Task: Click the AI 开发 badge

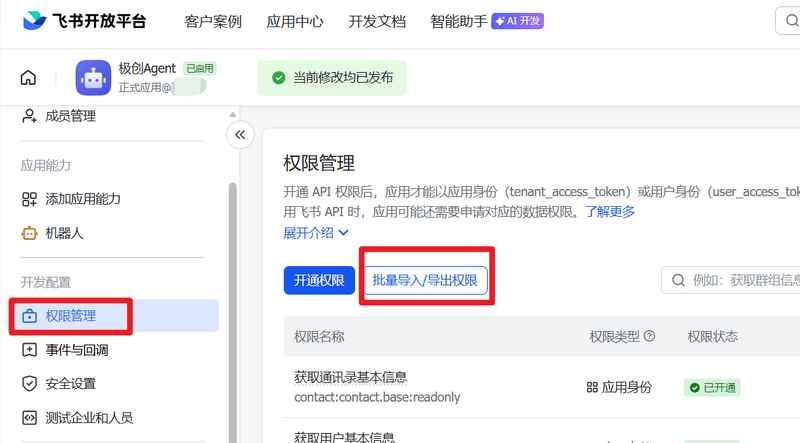Action: pos(517,21)
